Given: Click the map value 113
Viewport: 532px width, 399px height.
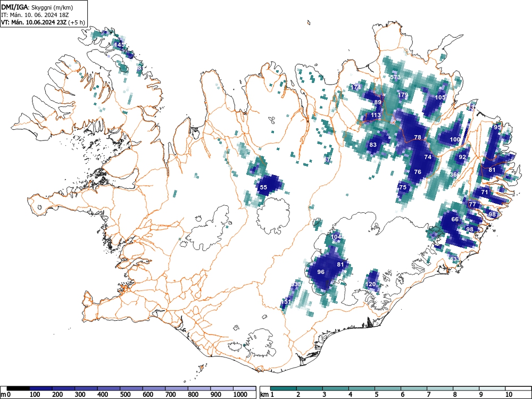Looking at the screenshot, I should tap(376, 115).
